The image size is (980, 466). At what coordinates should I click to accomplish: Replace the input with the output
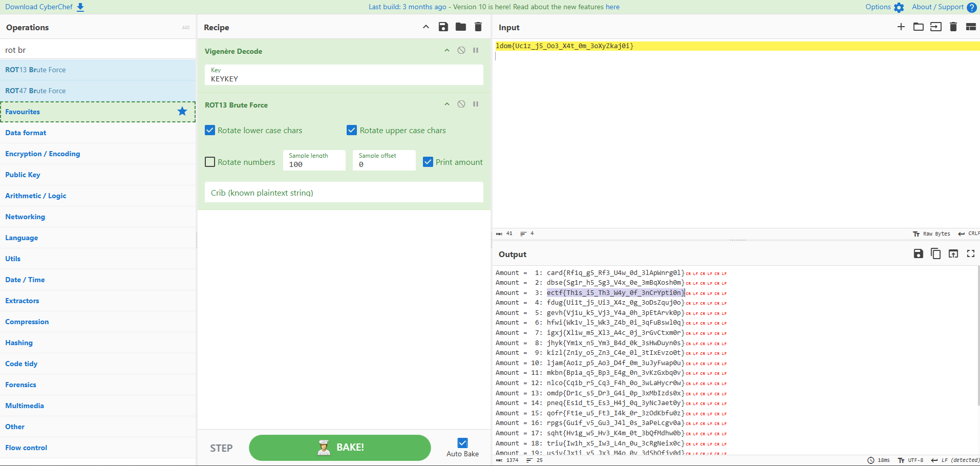[x=953, y=253]
